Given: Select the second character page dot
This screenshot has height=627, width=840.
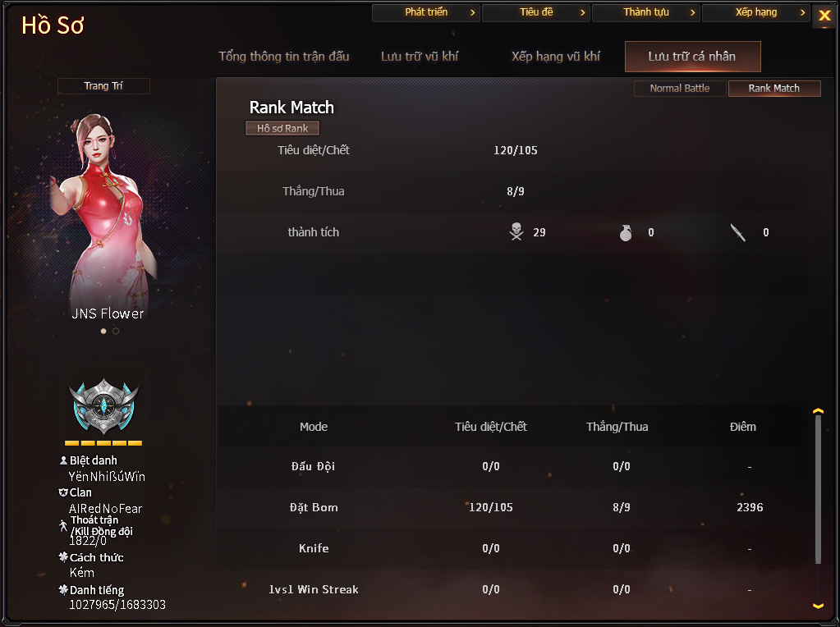Looking at the screenshot, I should 116,331.
